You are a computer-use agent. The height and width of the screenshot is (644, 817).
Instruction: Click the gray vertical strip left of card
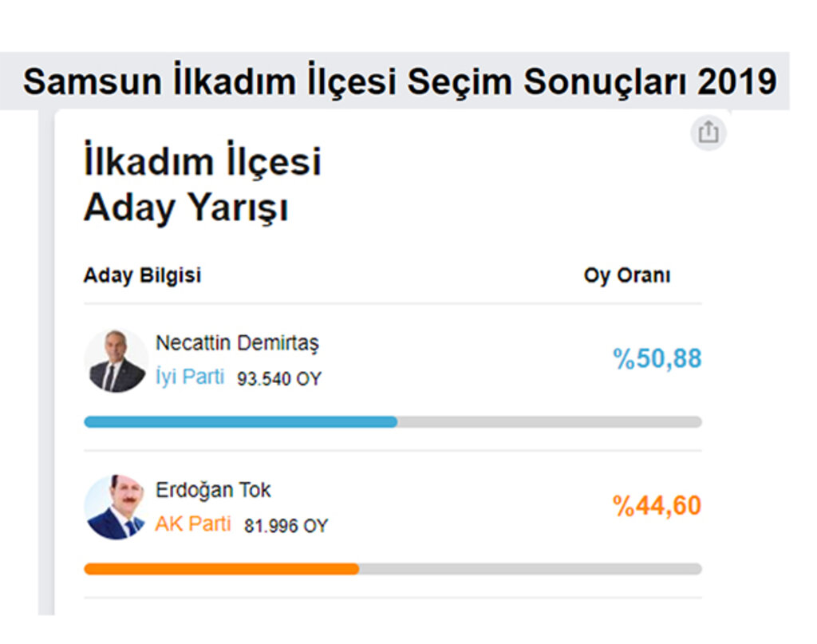[45, 362]
